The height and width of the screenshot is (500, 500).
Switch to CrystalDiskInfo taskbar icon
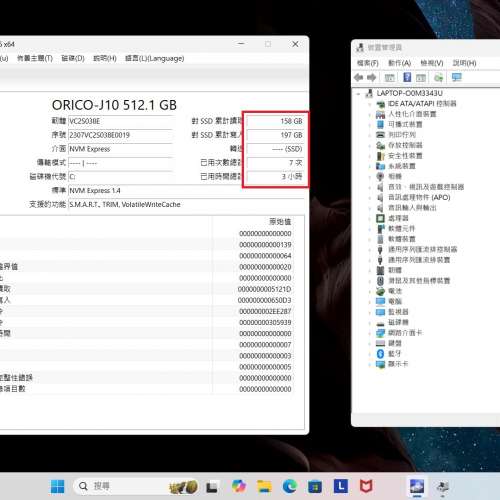[417, 486]
